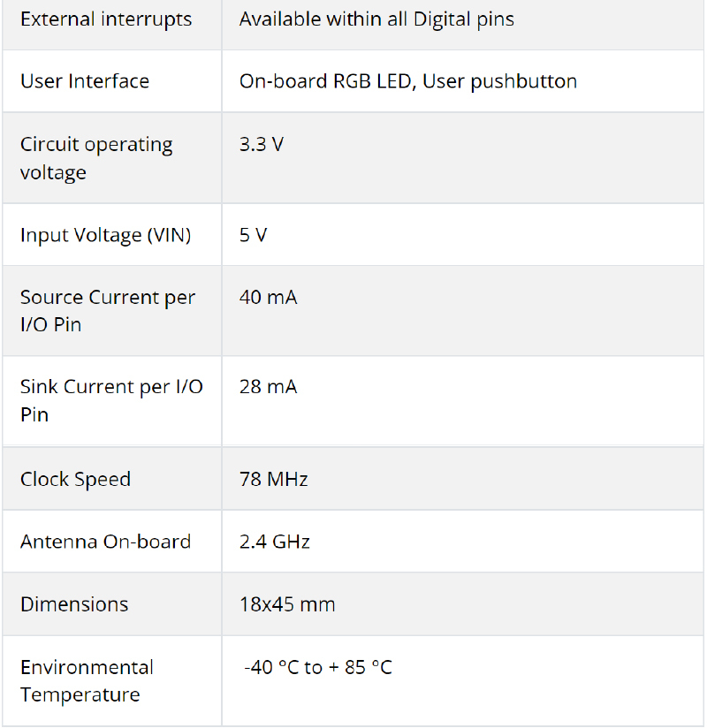Click "Sink Current per I/O Pin" label

pyautogui.click(x=110, y=400)
